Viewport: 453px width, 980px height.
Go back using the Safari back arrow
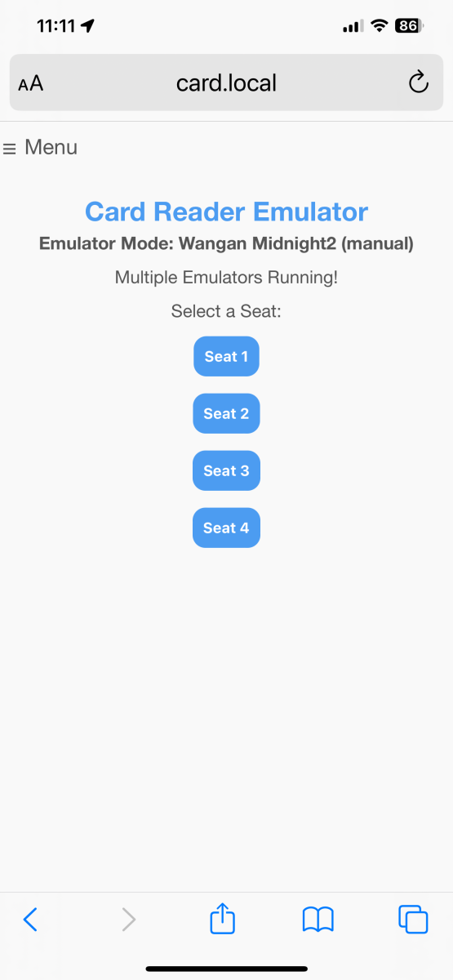click(30, 920)
